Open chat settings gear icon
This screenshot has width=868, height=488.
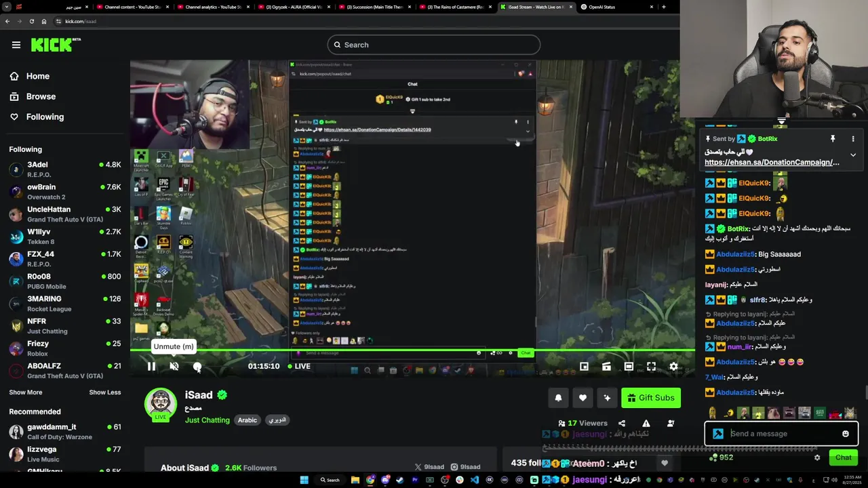[x=817, y=457]
